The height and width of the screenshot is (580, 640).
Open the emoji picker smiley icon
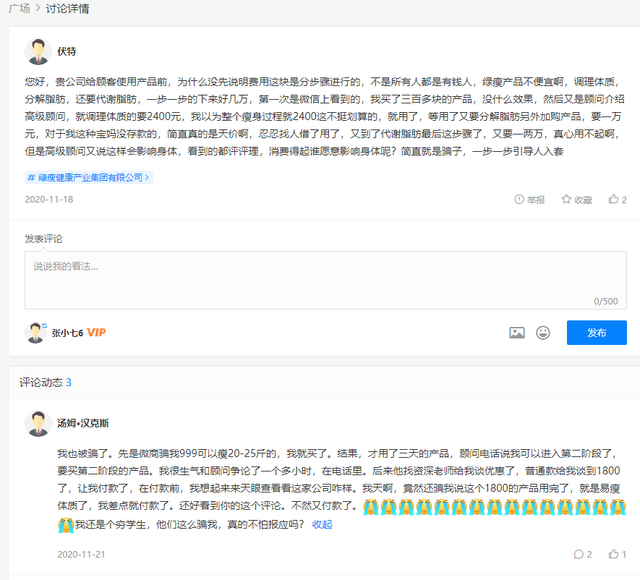pyautogui.click(x=543, y=332)
